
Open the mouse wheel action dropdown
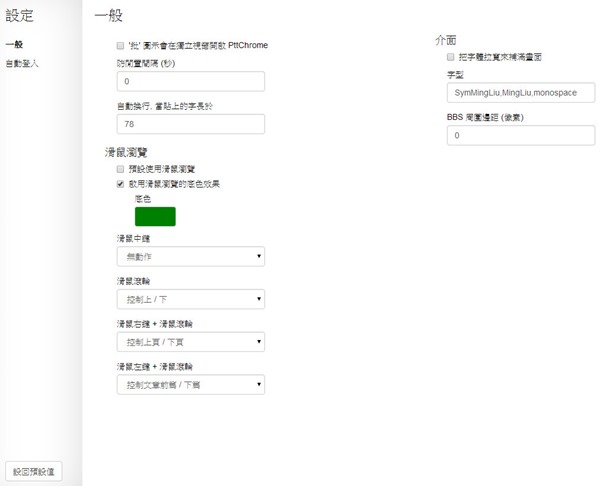tap(190, 299)
